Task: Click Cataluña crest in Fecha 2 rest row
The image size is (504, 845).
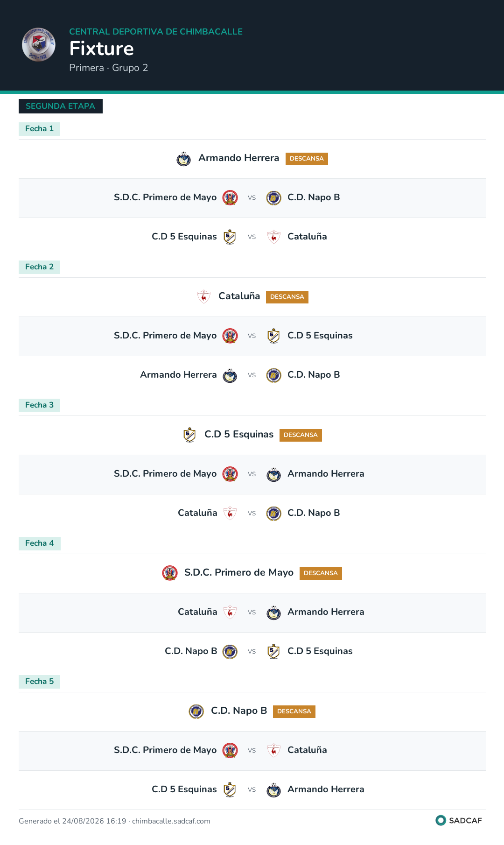Action: (x=204, y=297)
